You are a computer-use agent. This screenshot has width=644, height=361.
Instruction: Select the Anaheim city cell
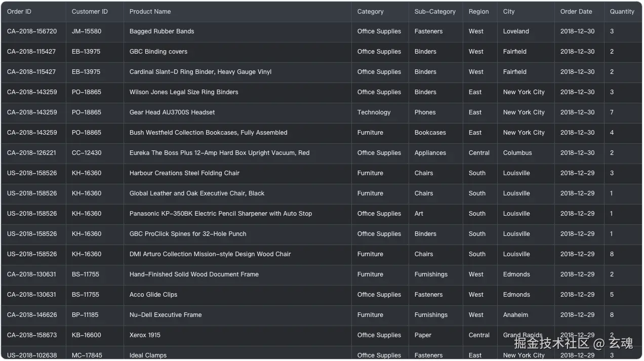click(515, 315)
